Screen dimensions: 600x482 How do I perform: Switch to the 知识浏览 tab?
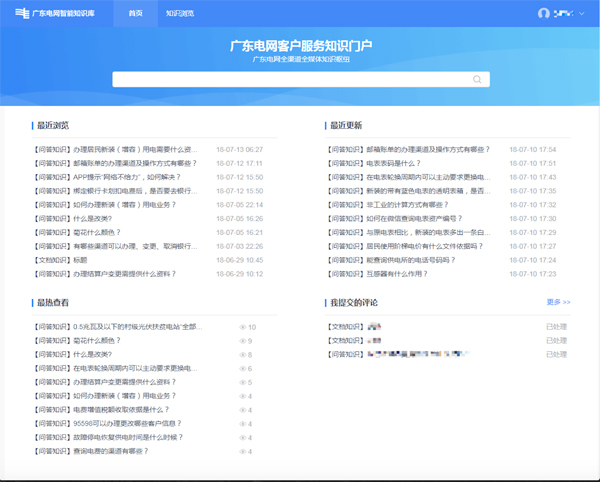coord(180,13)
